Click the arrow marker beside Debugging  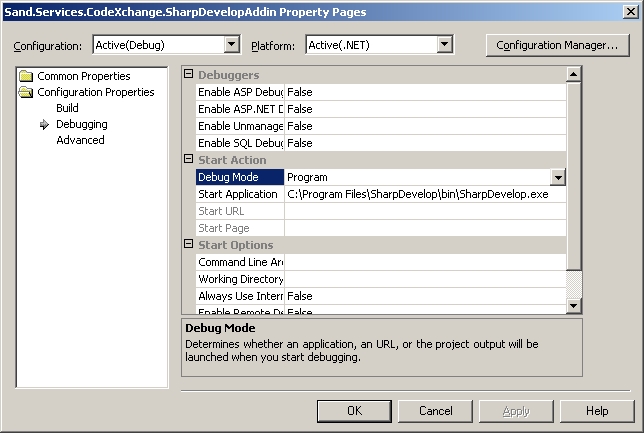(x=44, y=124)
